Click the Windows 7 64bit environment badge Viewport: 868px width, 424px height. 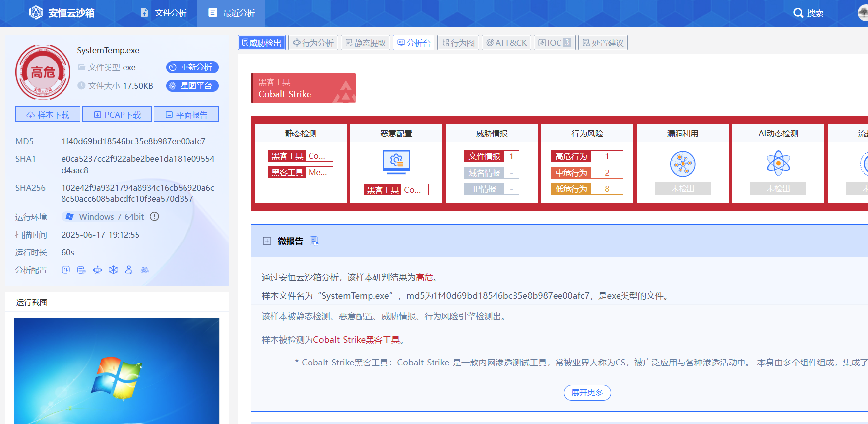[105, 217]
